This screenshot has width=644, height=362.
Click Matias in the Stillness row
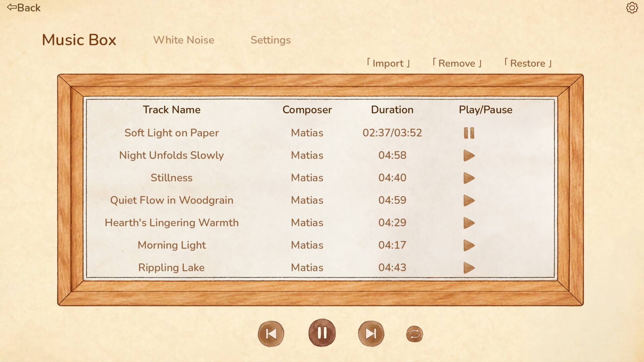[307, 178]
